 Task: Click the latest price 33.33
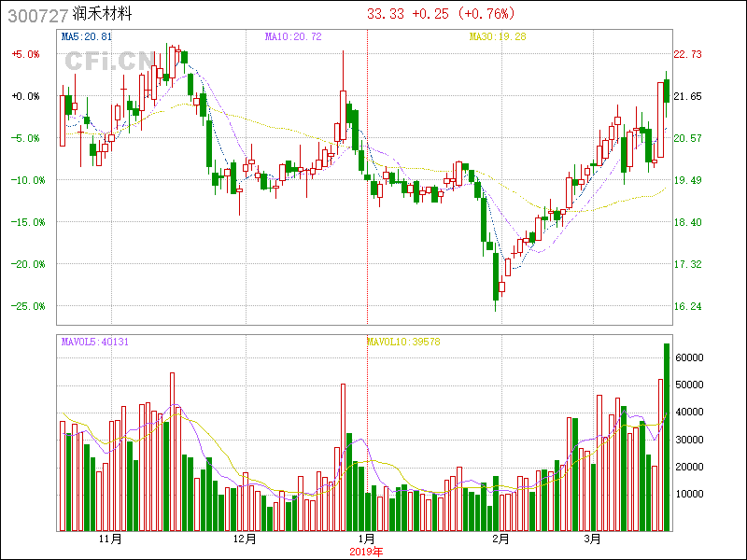[x=386, y=14]
